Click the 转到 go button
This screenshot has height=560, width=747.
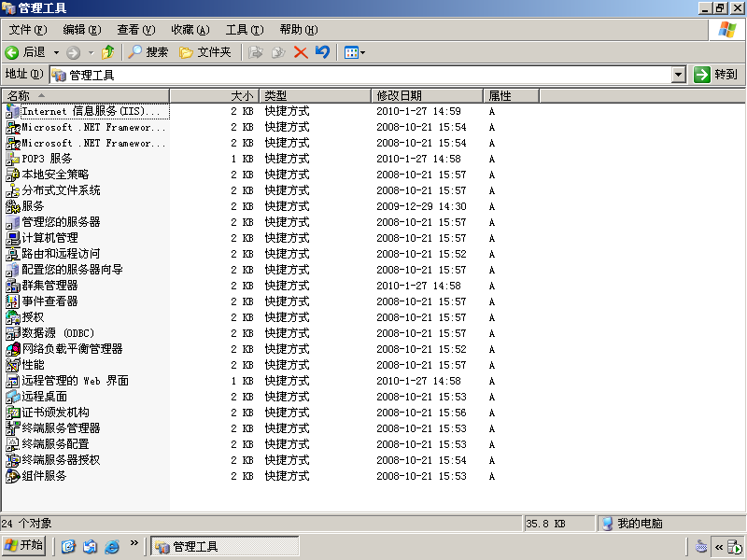coord(715,75)
